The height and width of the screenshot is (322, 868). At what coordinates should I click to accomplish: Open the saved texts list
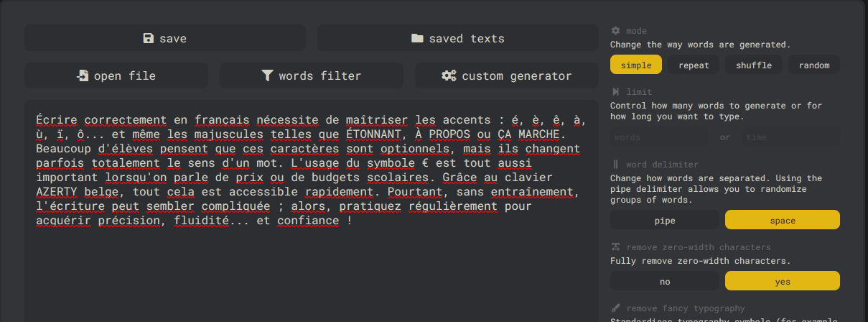coord(458,38)
